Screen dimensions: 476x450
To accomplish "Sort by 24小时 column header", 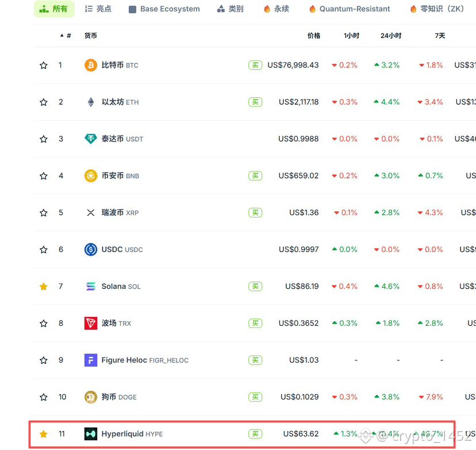I will pos(391,36).
